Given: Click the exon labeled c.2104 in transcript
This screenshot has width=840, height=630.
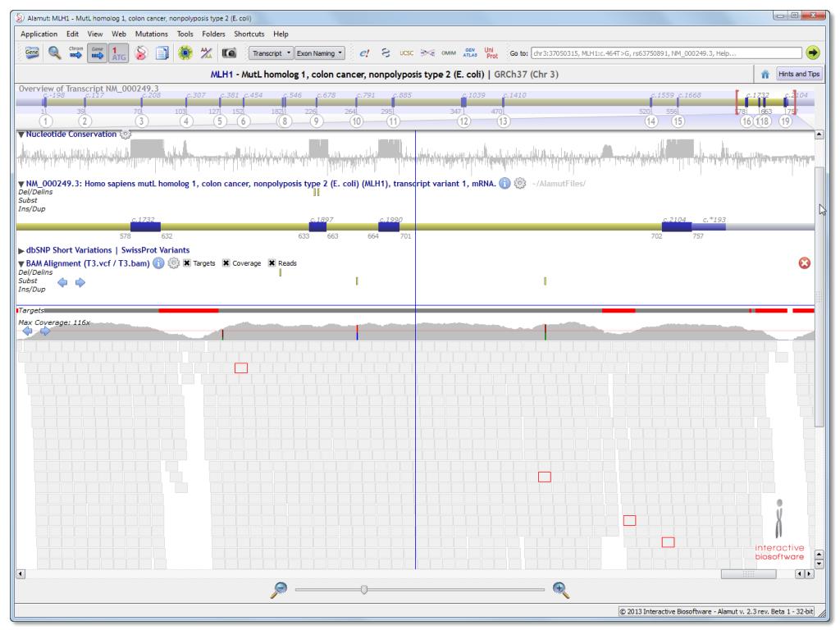Looking at the screenshot, I should 677,227.
